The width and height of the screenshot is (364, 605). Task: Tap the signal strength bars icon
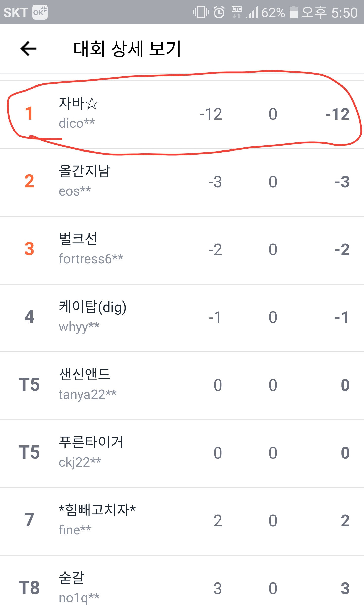point(252,13)
